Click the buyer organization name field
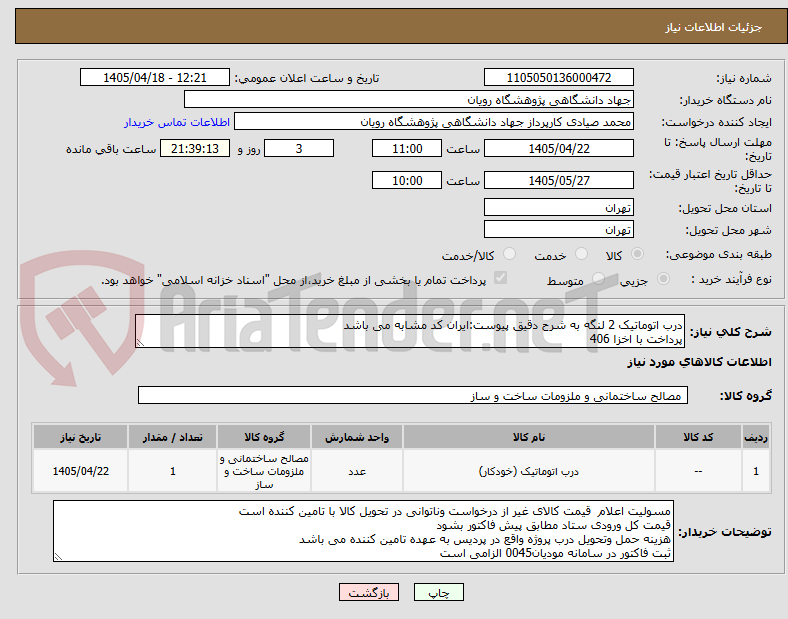 point(409,99)
